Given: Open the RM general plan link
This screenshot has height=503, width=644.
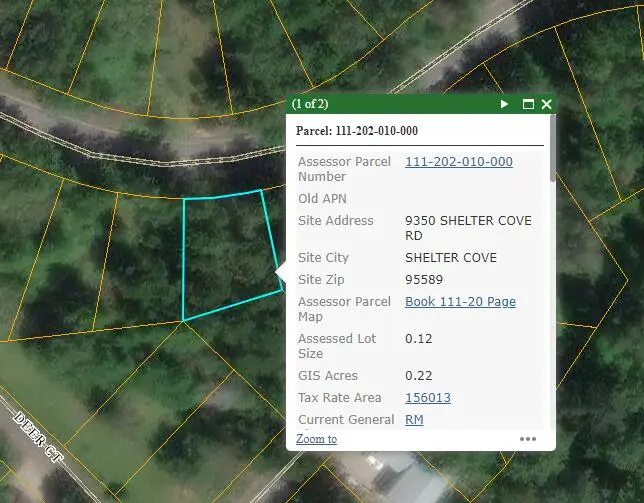Looking at the screenshot, I should pos(414,420).
